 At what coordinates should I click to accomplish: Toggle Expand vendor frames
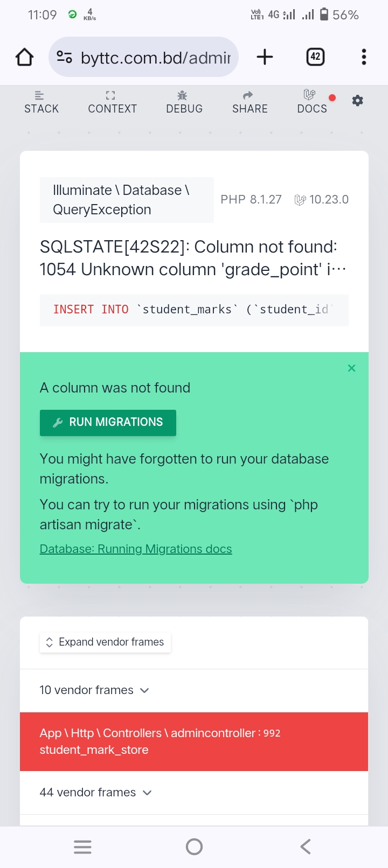coord(105,642)
